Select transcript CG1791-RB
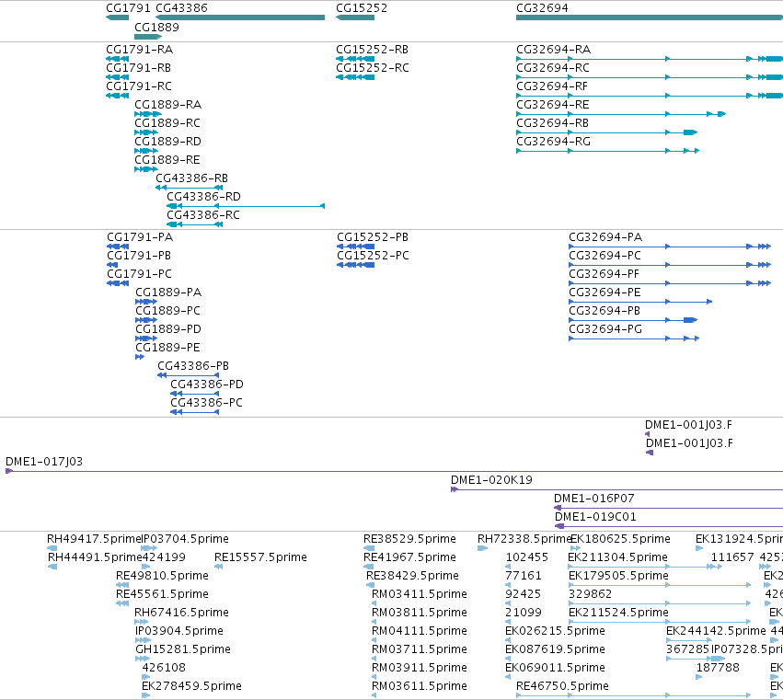 (x=138, y=68)
